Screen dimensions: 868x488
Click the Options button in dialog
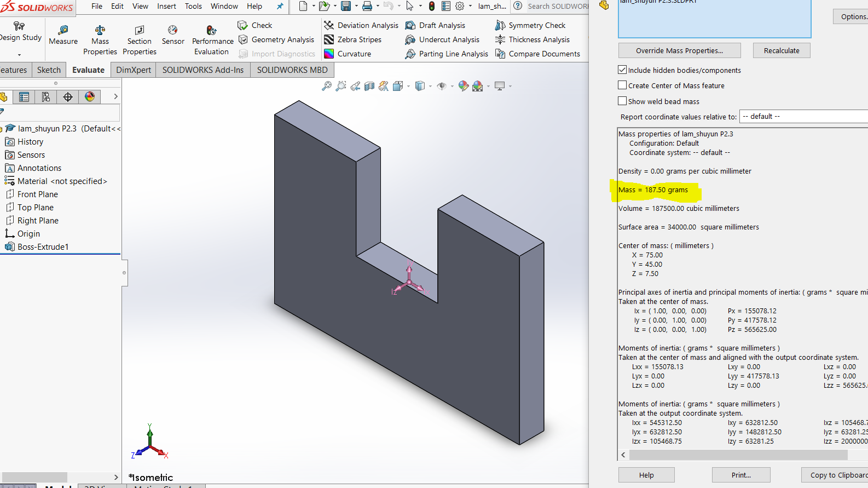(851, 16)
